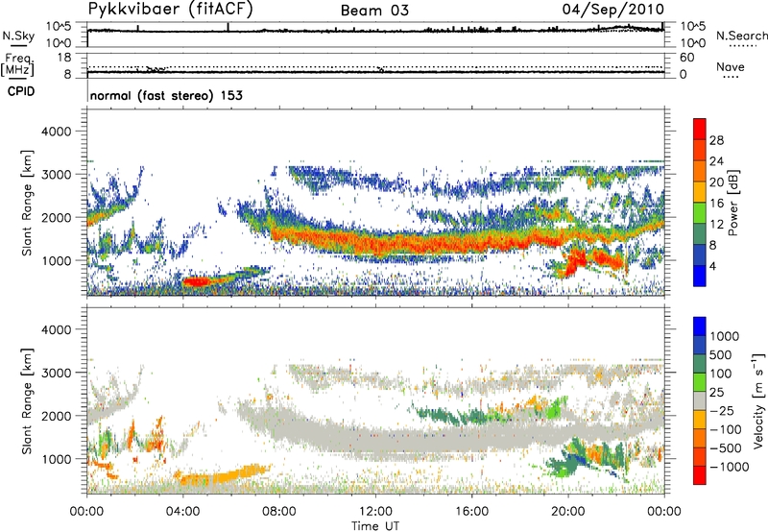768x532 pixels.
Task: Click the 1000 tick in the velocity panel
Action: click(x=57, y=459)
